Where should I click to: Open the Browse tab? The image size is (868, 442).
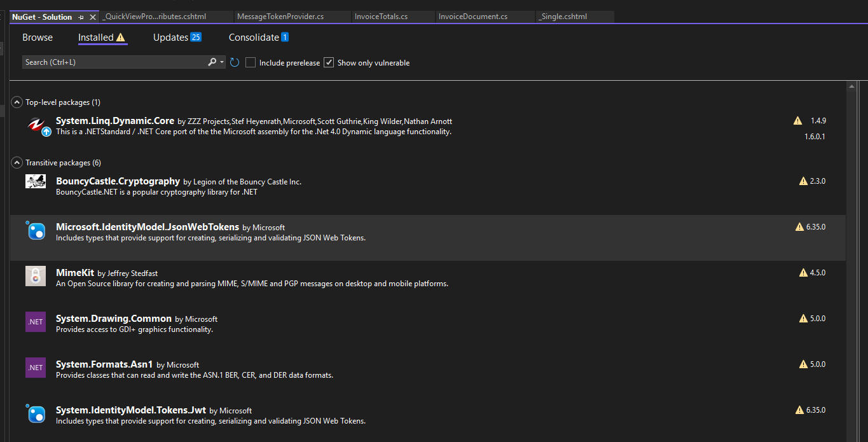click(38, 38)
